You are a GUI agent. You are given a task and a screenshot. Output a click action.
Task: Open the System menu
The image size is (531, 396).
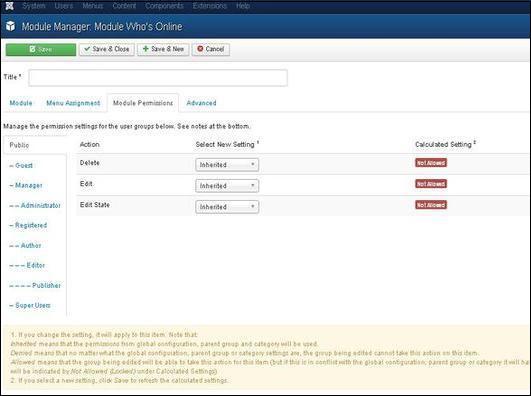34,6
